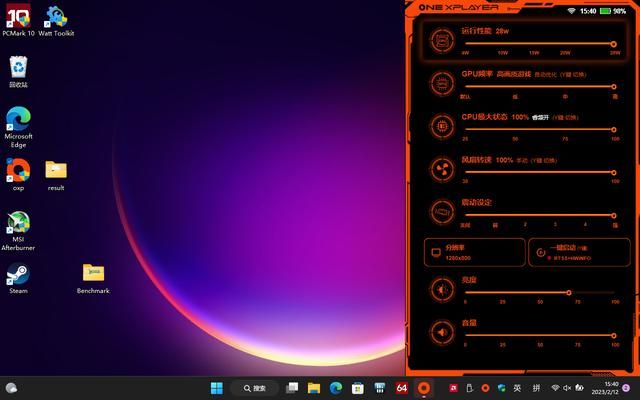The width and height of the screenshot is (640, 400).
Task: Open the 分辨率 1280x800 resolution selector
Action: (x=473, y=252)
